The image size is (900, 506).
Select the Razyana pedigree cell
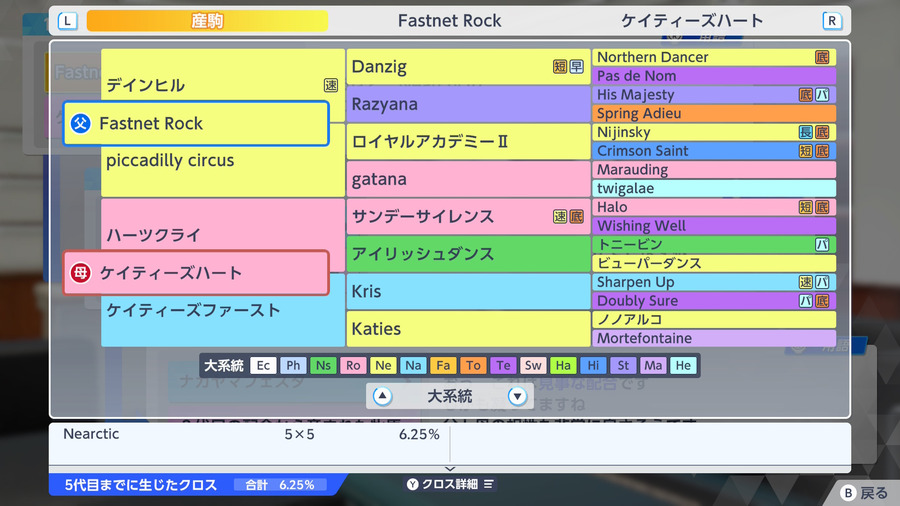click(x=468, y=104)
